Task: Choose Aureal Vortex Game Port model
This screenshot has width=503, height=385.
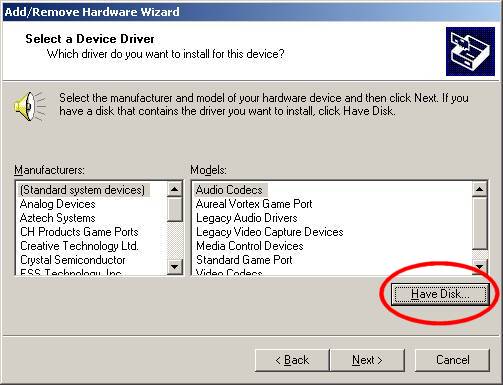Action: (254, 204)
